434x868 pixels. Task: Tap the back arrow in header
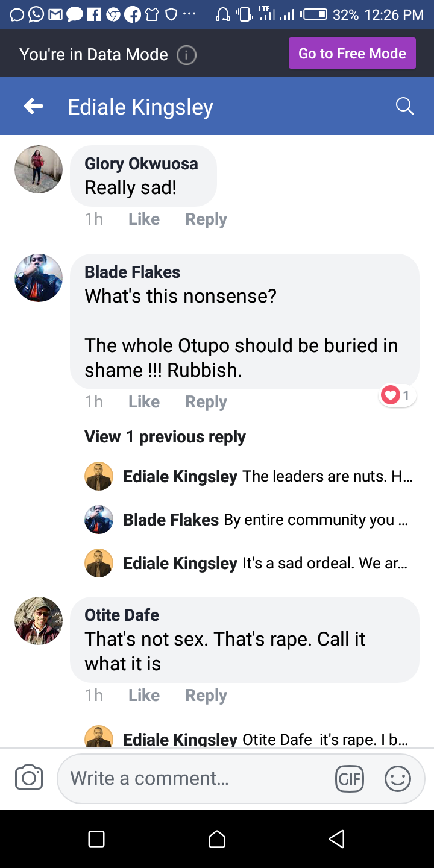[34, 107]
